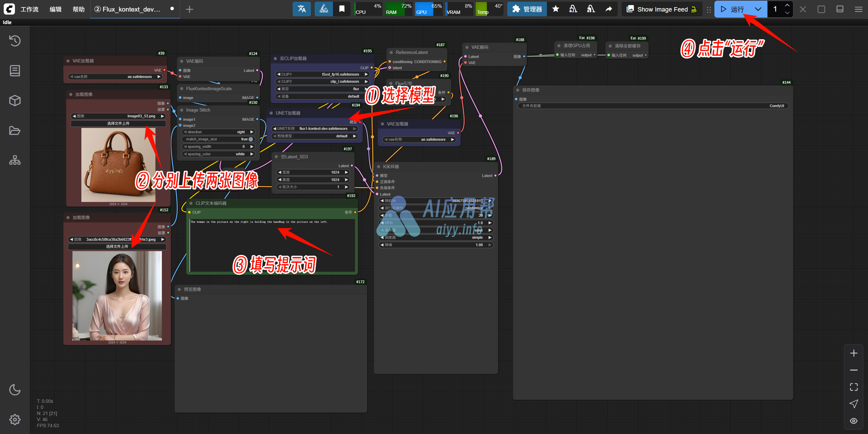This screenshot has height=434, width=868.
Task: Collapse the ReferenceLatent node dot
Action: [x=391, y=52]
